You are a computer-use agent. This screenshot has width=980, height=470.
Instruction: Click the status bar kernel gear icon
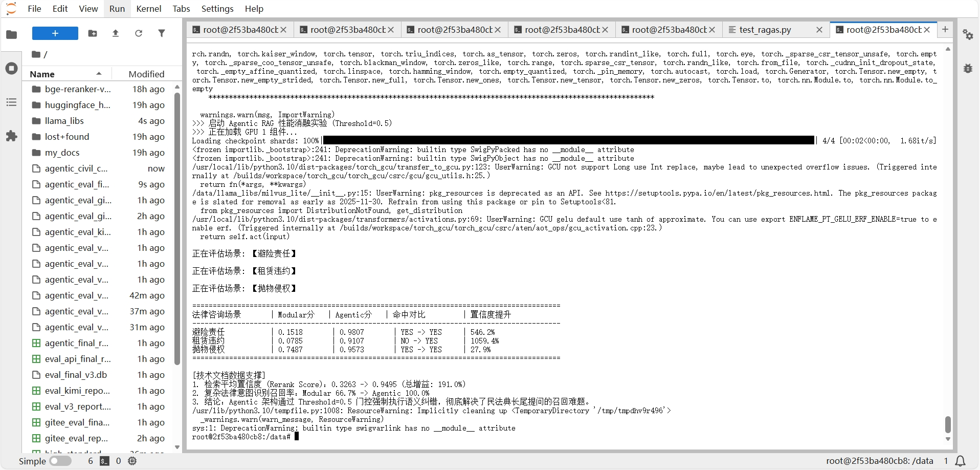[x=132, y=461]
